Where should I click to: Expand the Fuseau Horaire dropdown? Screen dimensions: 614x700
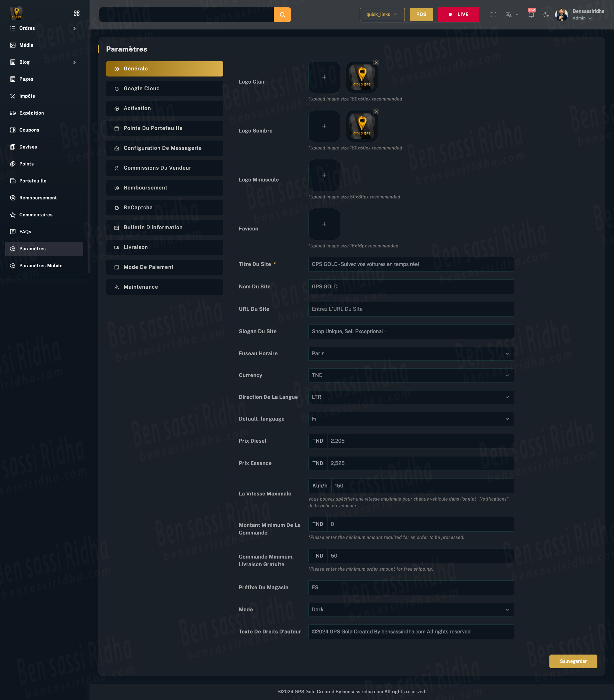pos(411,354)
